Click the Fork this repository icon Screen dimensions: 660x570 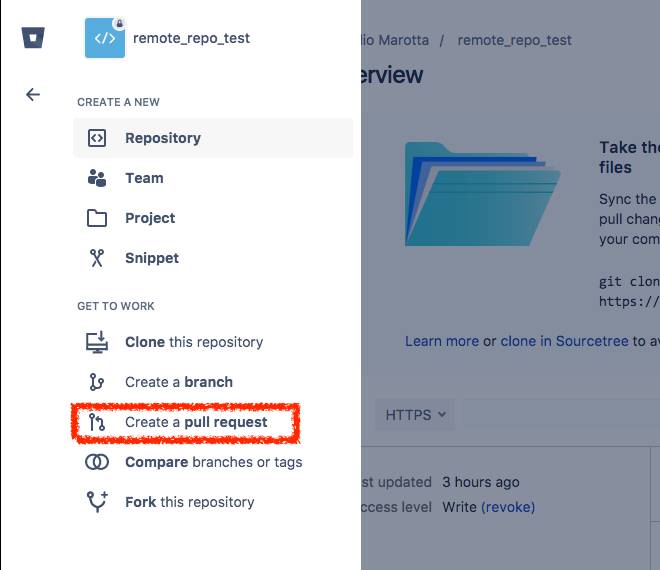(x=97, y=502)
